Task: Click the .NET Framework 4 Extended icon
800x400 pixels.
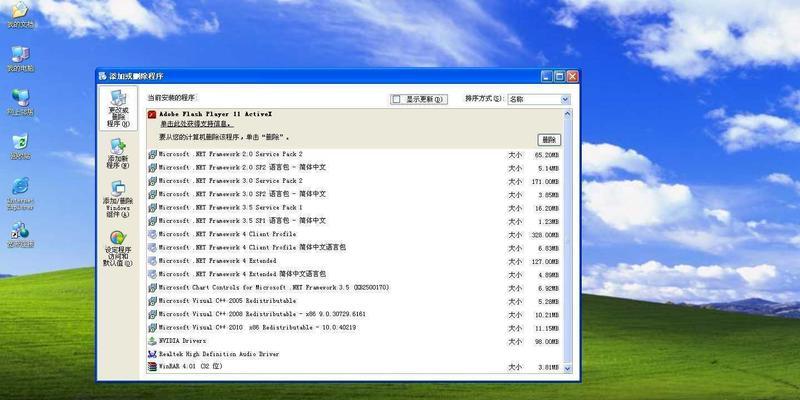Action: (152, 261)
